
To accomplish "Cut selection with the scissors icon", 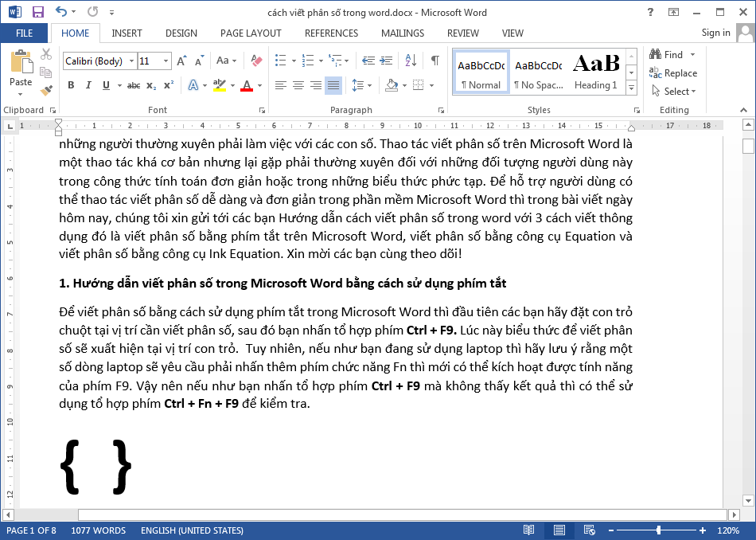I will 46,54.
